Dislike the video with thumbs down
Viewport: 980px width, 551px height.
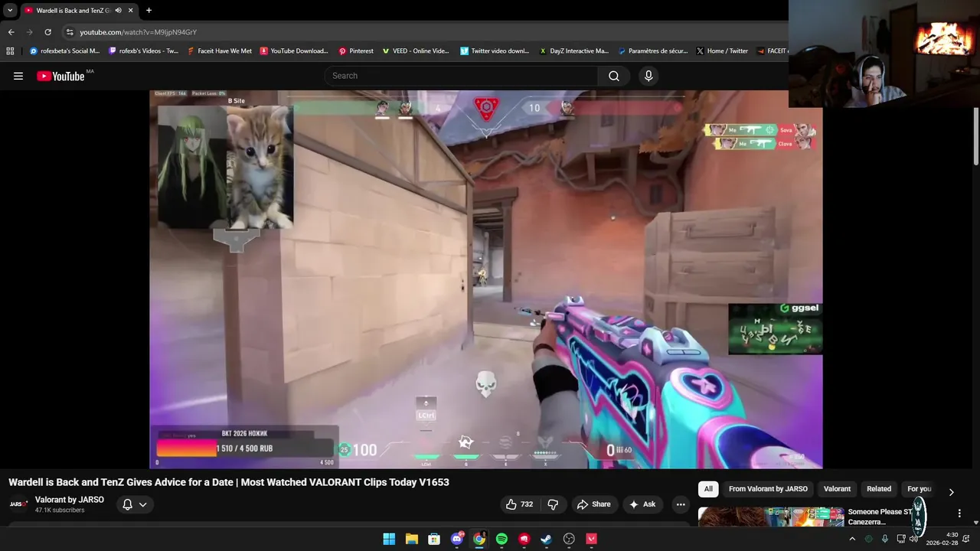[x=553, y=504]
